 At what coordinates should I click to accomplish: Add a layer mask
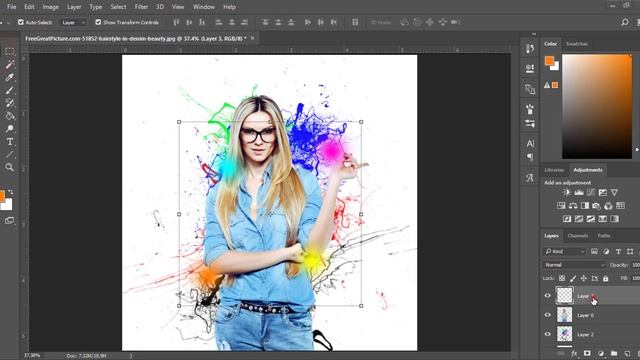pyautogui.click(x=587, y=353)
